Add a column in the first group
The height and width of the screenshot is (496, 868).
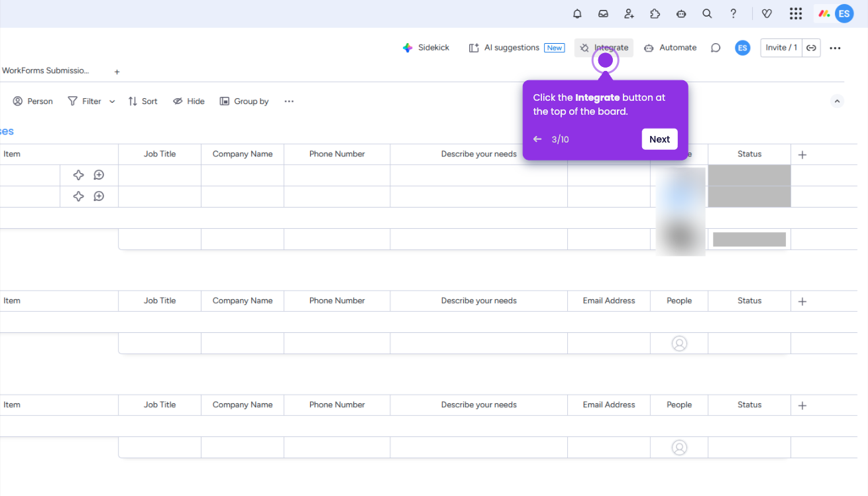(x=802, y=155)
